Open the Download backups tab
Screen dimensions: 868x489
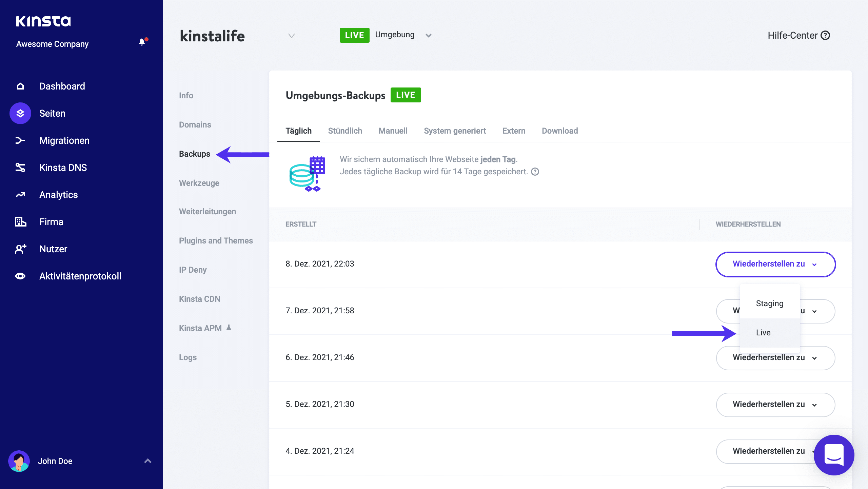click(x=559, y=131)
